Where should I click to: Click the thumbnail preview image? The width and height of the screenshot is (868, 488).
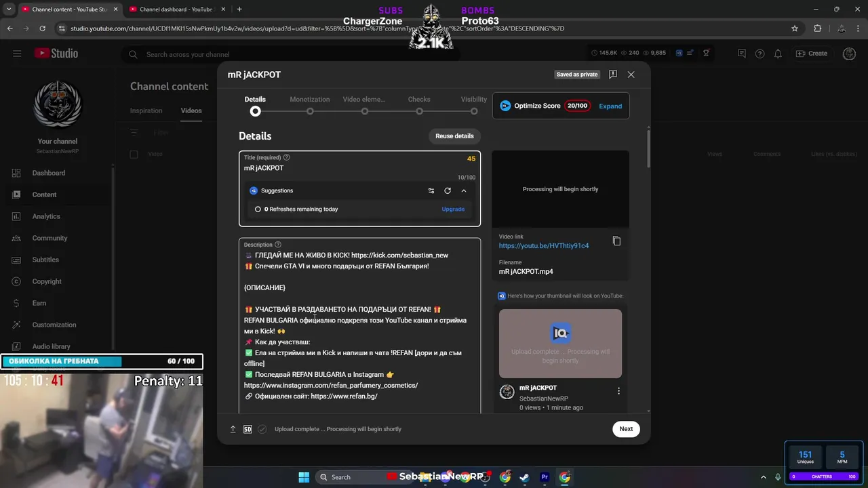560,344
